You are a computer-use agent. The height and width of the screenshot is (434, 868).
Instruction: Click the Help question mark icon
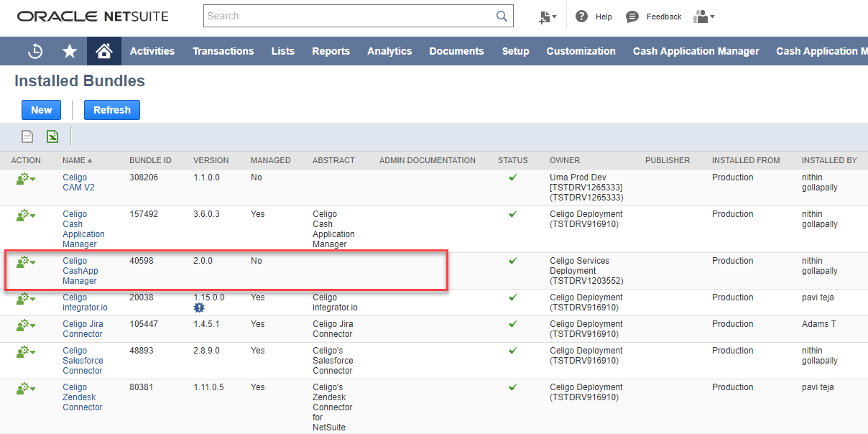pos(581,17)
